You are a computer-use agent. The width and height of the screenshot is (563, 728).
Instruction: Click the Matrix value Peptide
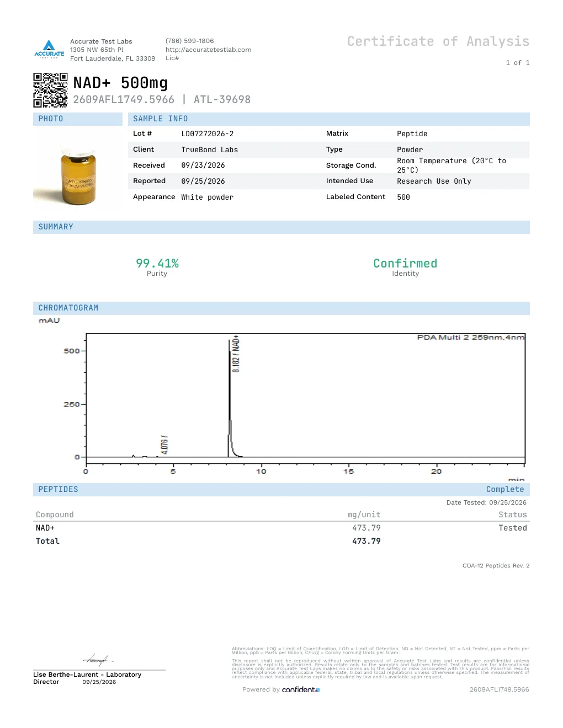pyautogui.click(x=412, y=134)
